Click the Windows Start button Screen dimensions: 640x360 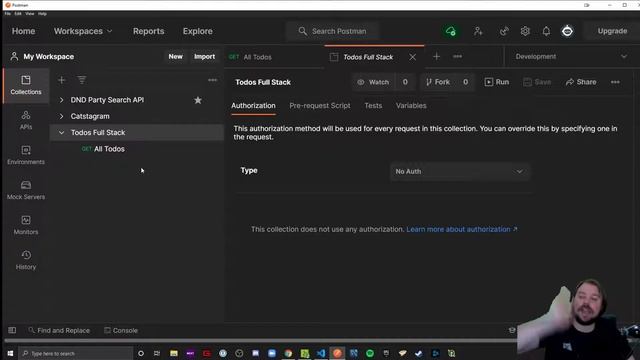click(10, 353)
